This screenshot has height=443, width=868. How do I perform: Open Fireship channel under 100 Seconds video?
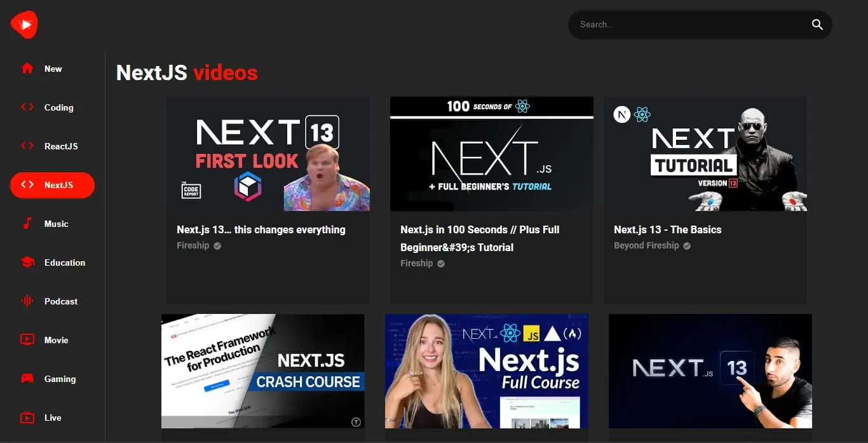(x=417, y=263)
